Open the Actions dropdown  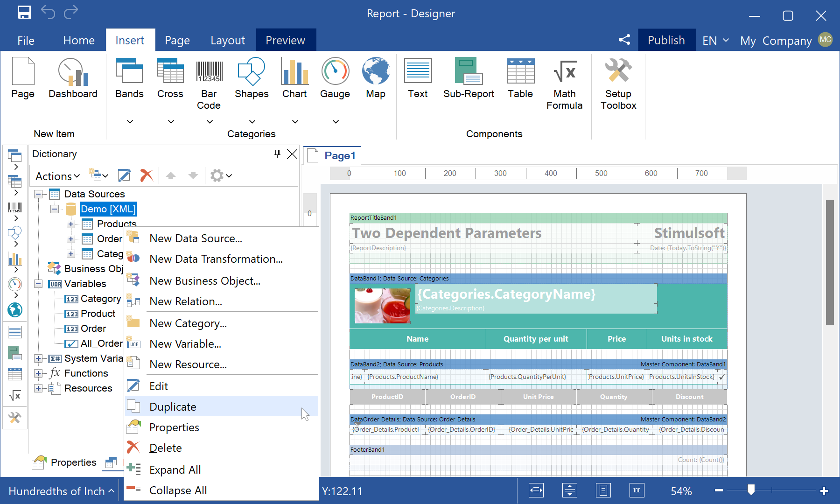point(58,176)
